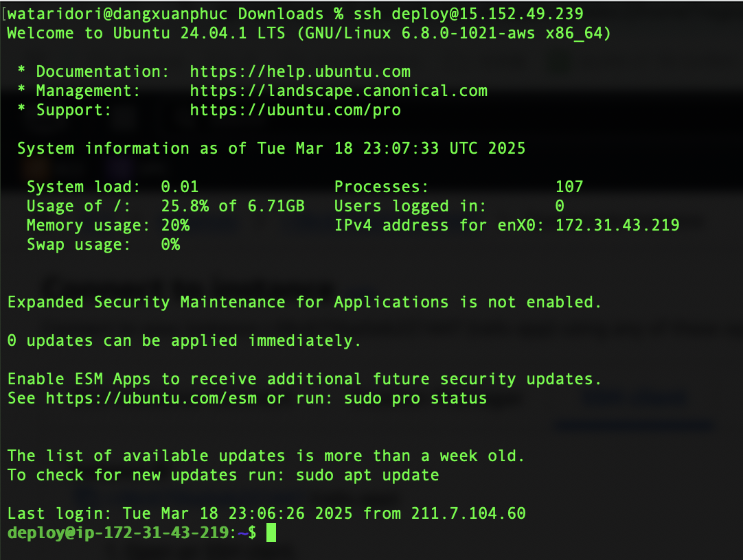Click the enX0 IPv4 address 172.31.43.219
This screenshot has width=743, height=560.
click(617, 225)
